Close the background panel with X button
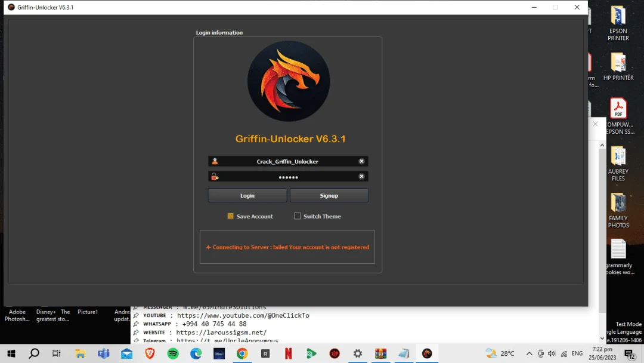 pos(595,124)
